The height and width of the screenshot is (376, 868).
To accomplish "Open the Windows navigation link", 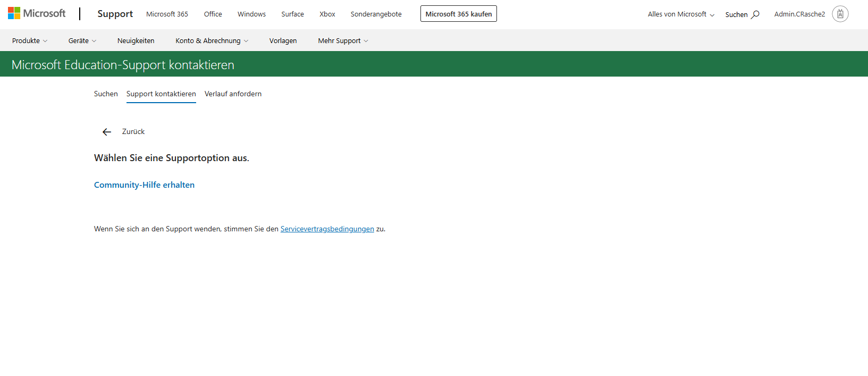I will pyautogui.click(x=251, y=14).
